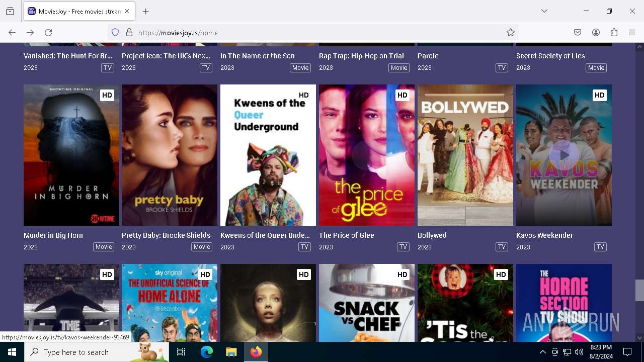This screenshot has height=362, width=644.
Task: Open the Extensions puzzle icon
Action: coord(614,33)
